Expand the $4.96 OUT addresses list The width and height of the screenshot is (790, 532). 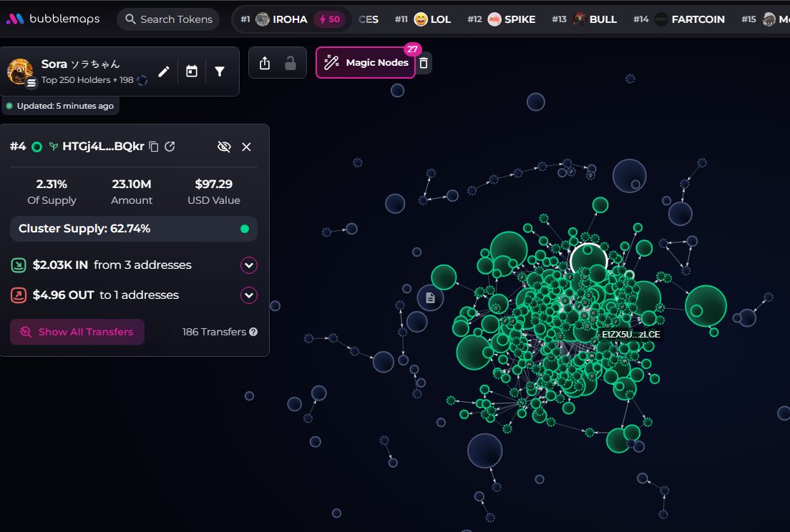coord(249,295)
